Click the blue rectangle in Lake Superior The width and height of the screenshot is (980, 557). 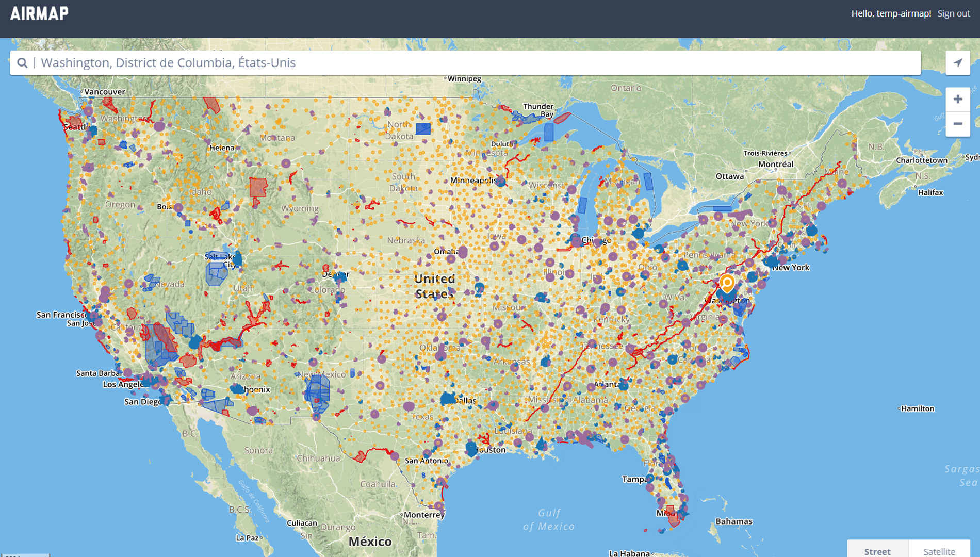point(549,133)
